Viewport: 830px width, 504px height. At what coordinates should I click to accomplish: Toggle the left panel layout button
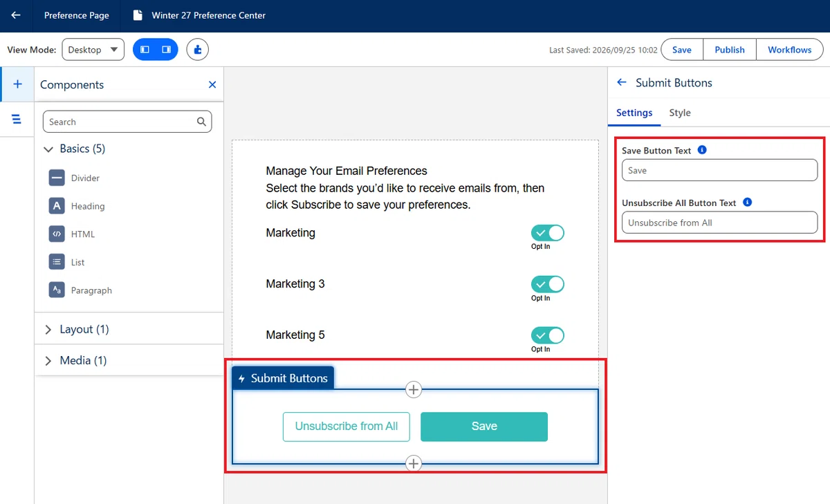point(145,50)
